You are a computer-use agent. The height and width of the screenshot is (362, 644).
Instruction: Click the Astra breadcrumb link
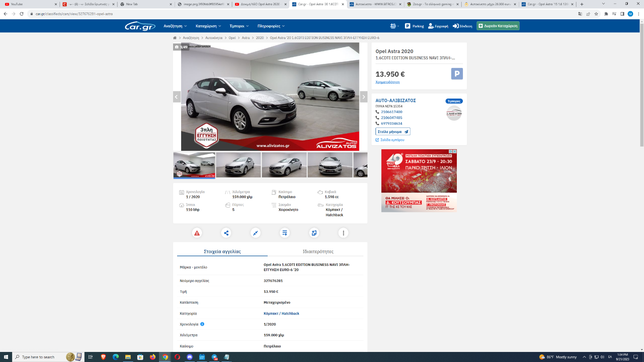246,38
